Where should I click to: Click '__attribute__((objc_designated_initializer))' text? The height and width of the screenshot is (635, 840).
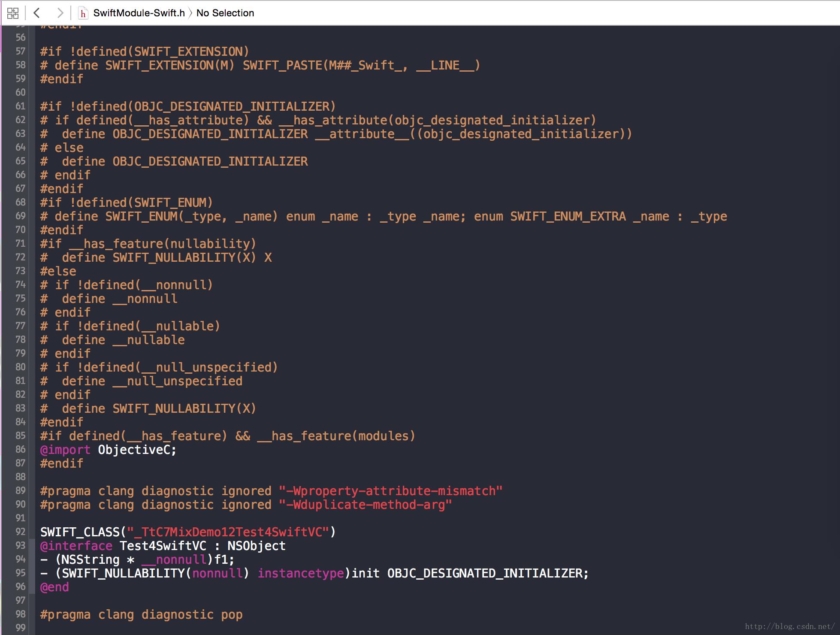(x=474, y=134)
